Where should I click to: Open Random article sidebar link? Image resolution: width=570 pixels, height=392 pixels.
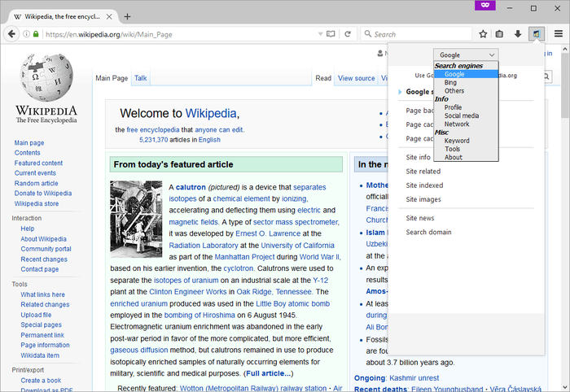pyautogui.click(x=37, y=183)
